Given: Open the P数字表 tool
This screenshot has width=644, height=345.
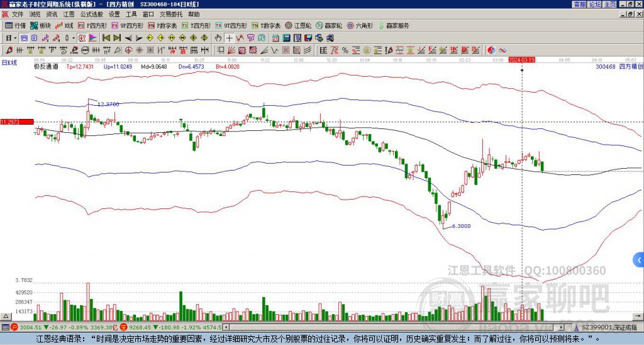Looking at the screenshot, I should [163, 25].
